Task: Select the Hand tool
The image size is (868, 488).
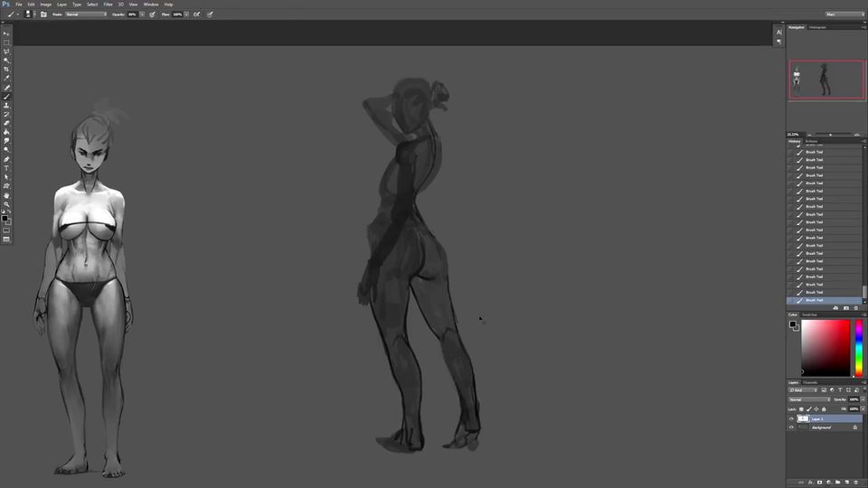Action: (6, 195)
